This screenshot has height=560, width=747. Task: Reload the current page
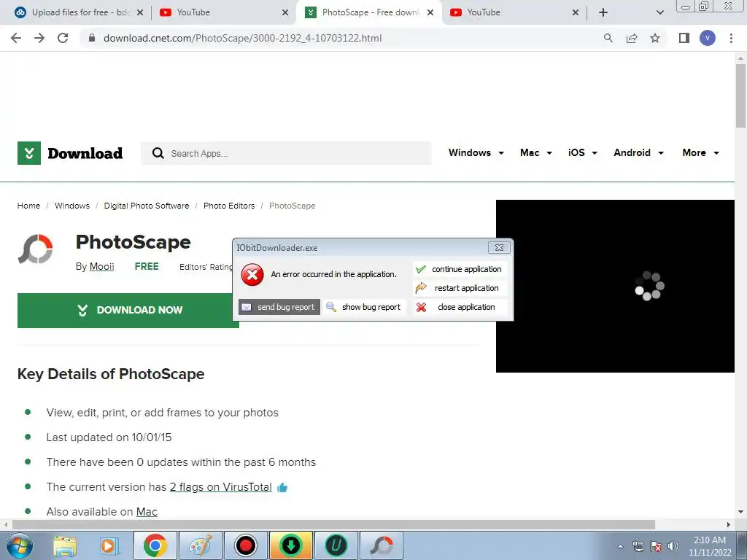63,38
